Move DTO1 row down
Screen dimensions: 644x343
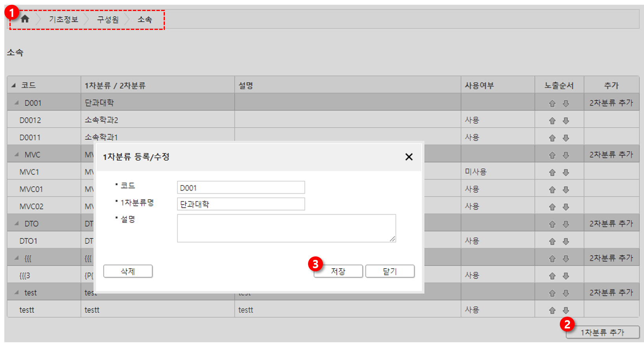coord(566,241)
